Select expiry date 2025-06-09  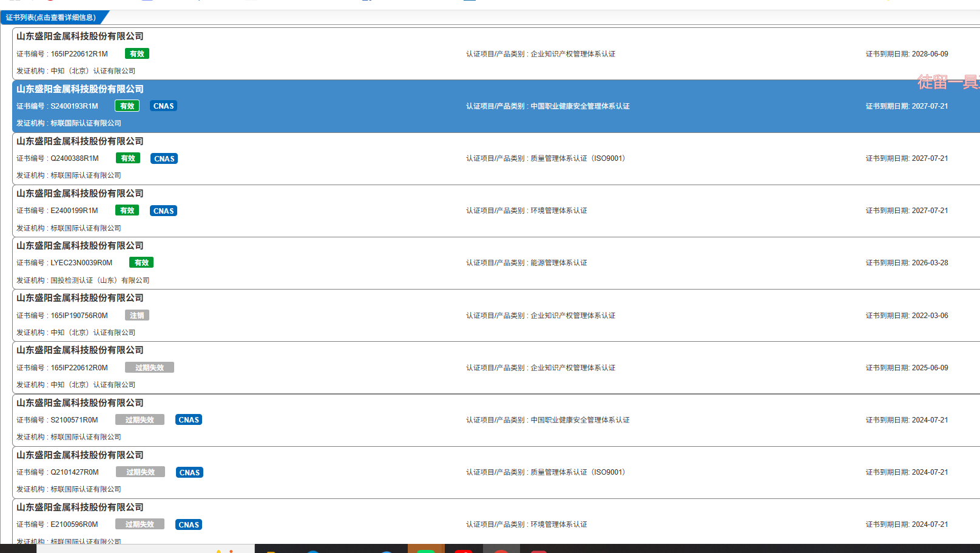tap(930, 368)
